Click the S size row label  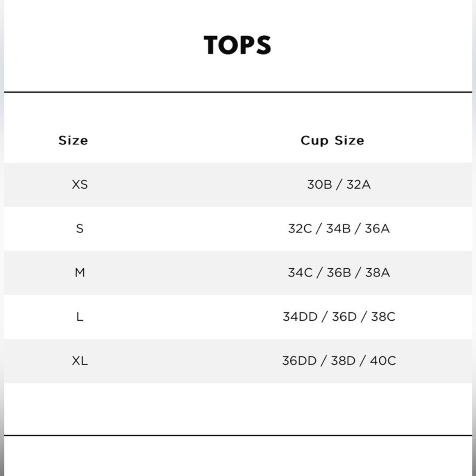coord(80,229)
